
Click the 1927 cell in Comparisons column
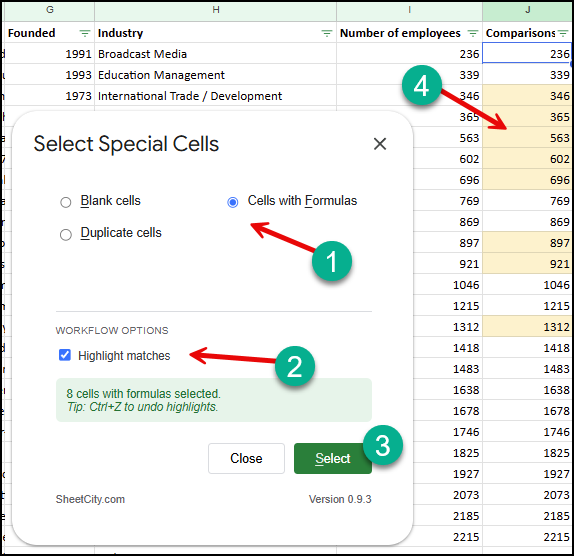pos(527,474)
